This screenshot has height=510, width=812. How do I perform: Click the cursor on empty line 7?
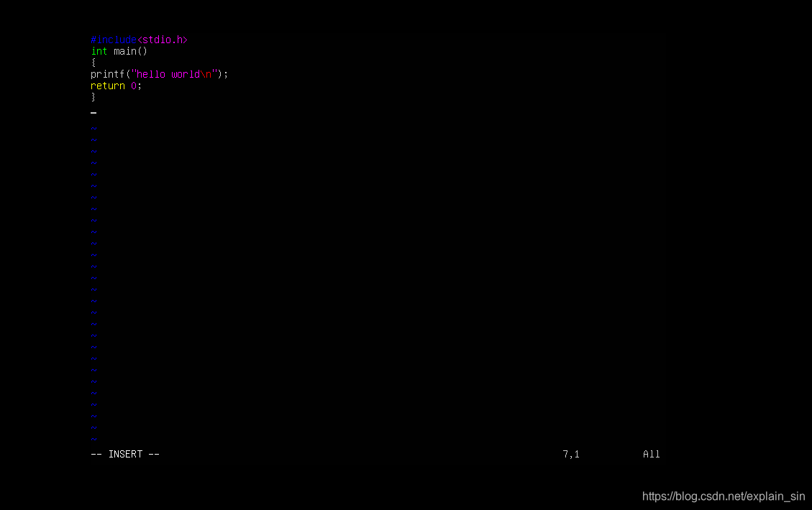tap(93, 112)
